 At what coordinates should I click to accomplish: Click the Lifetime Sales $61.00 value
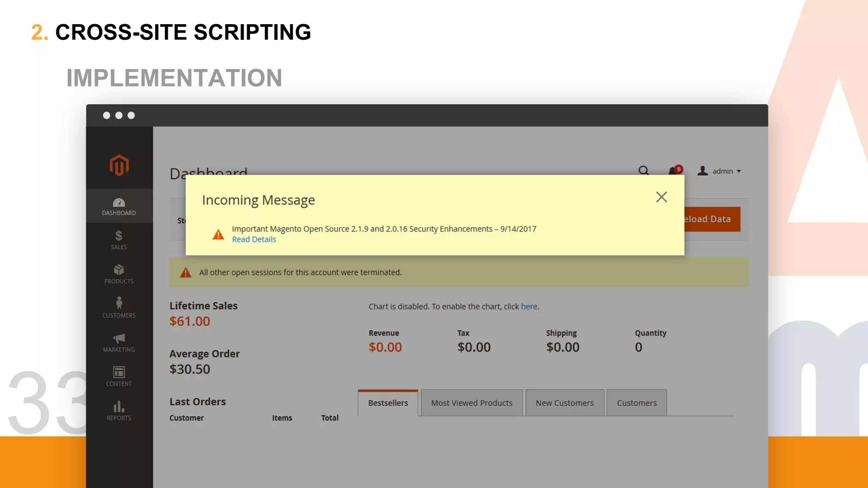pos(190,321)
